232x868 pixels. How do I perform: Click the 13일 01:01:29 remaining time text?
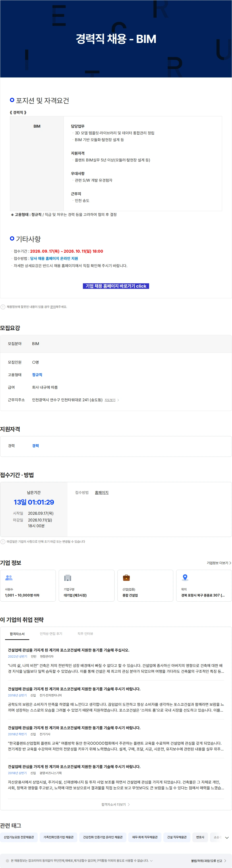tap(34, 502)
